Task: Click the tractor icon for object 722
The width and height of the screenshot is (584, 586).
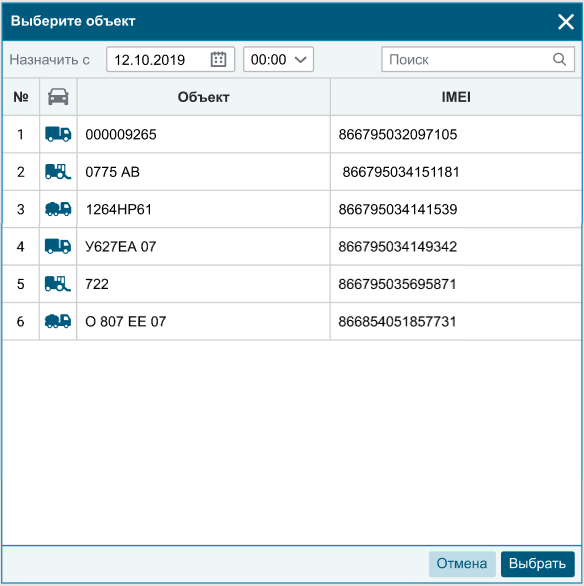Action: tap(58, 284)
